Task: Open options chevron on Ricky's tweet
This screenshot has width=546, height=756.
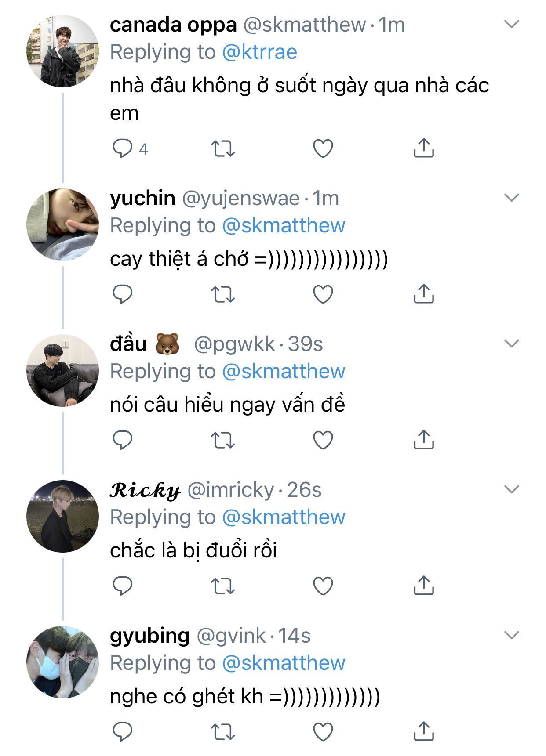Action: click(512, 489)
